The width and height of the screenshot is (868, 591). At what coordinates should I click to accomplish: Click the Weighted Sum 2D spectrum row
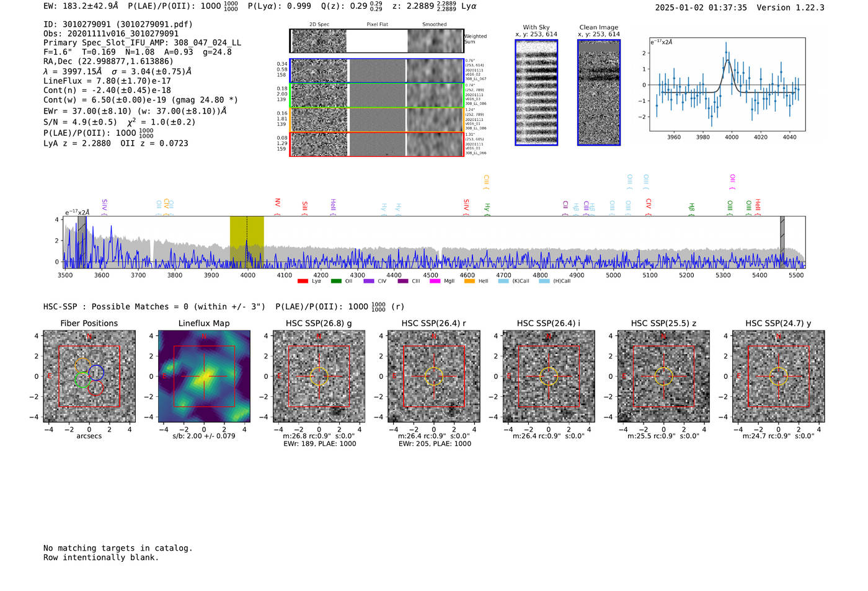tap(376, 41)
